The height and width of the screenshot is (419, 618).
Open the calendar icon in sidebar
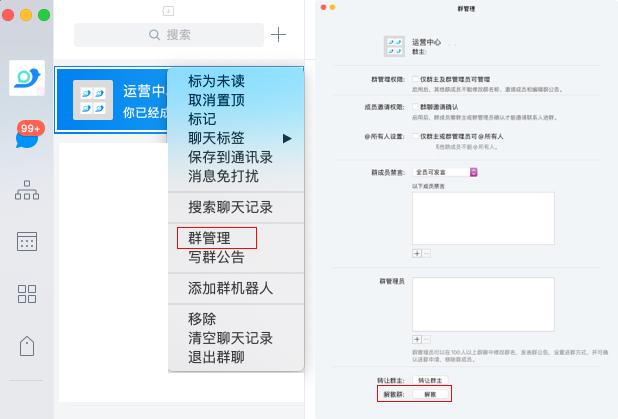(27, 242)
